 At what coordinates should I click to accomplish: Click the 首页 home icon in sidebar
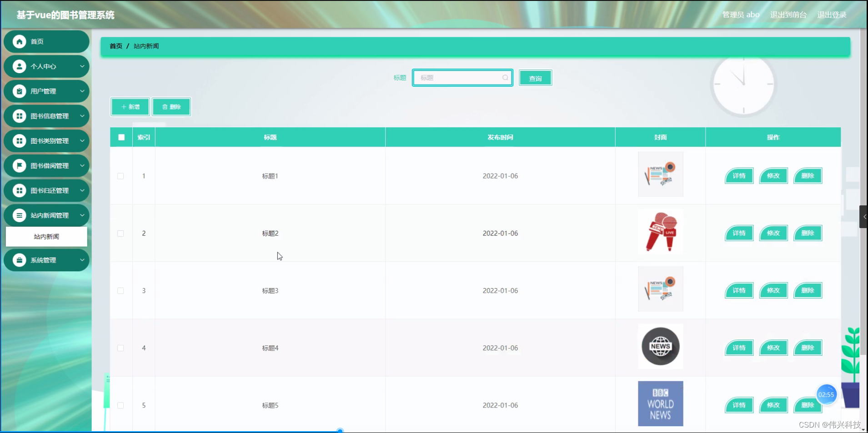pyautogui.click(x=19, y=41)
